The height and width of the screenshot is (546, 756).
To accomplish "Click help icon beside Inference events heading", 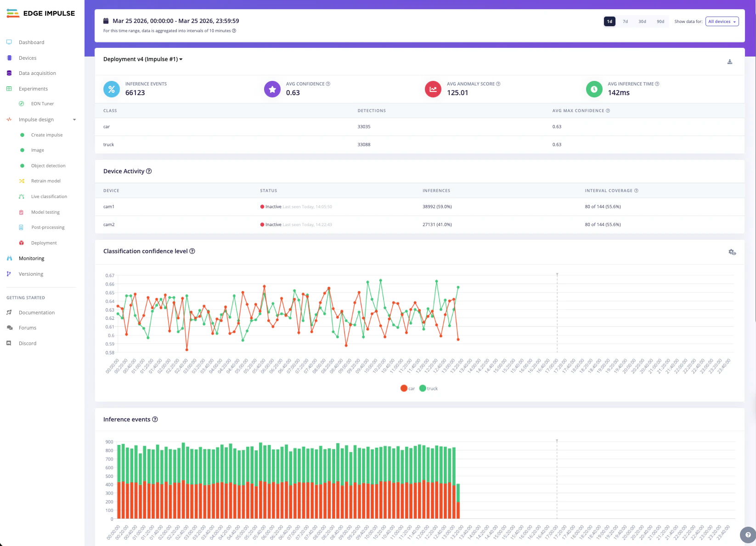I will pyautogui.click(x=155, y=420).
